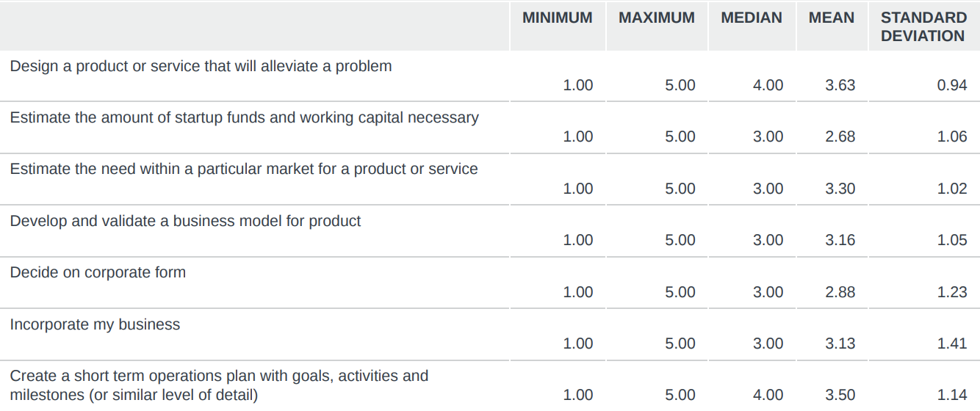Click the row label 'Design a product or service'
Image resolution: width=980 pixels, height=411 pixels.
201,66
